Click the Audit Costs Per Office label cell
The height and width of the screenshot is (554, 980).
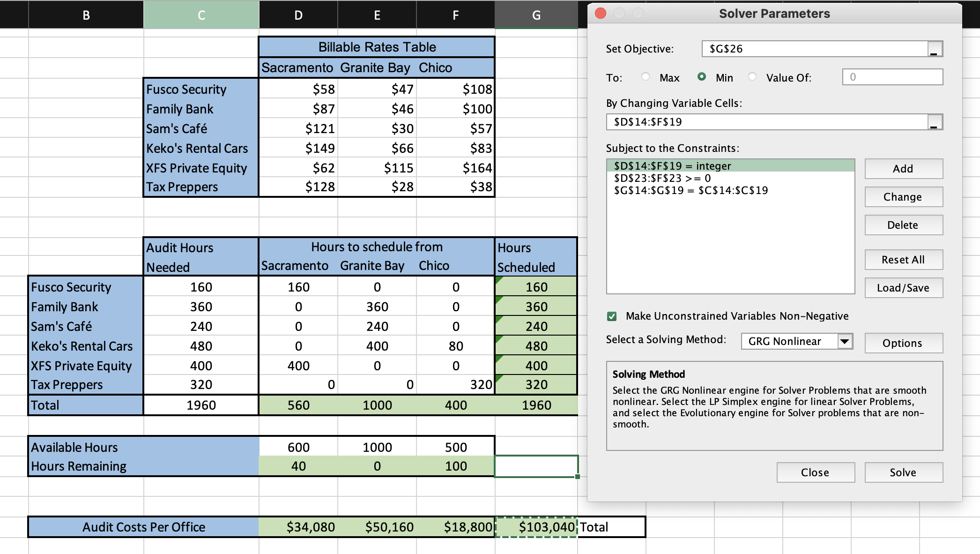(144, 527)
